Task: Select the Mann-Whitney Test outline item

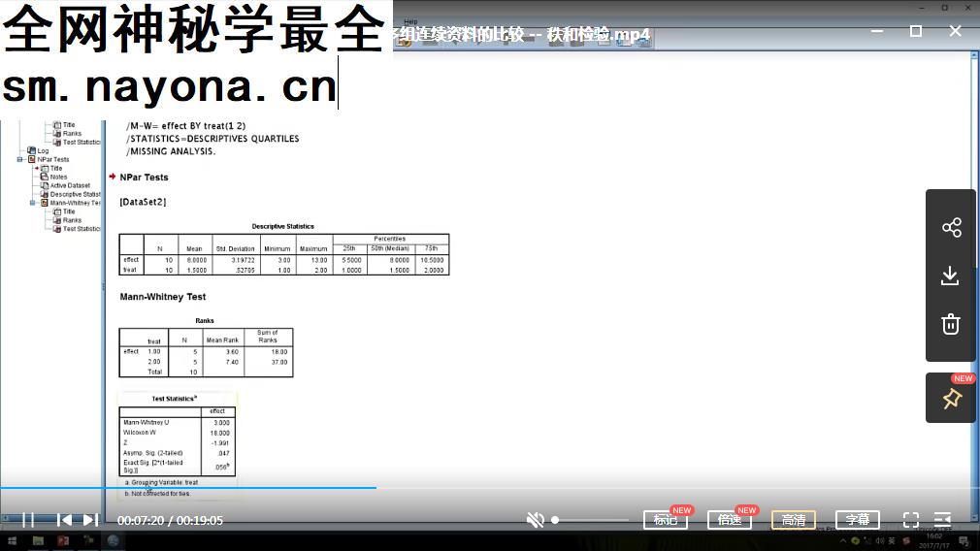Action: 75,203
